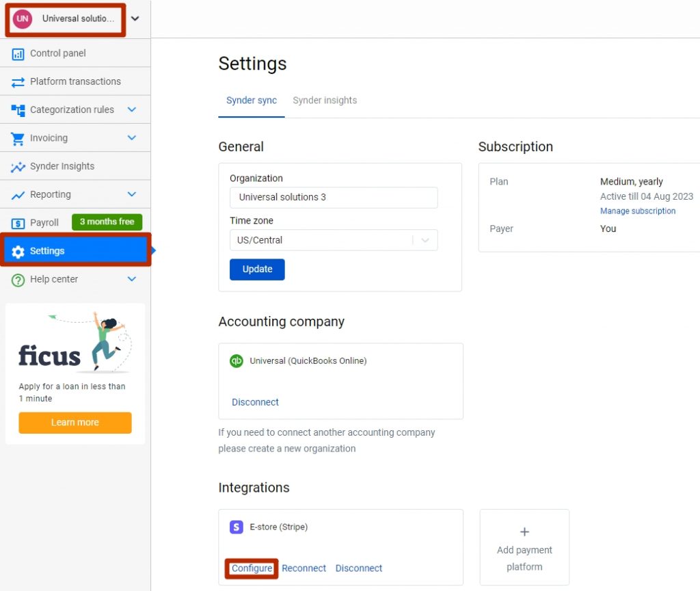Click the Categorization rules tree icon
The image size is (700, 591).
18,110
